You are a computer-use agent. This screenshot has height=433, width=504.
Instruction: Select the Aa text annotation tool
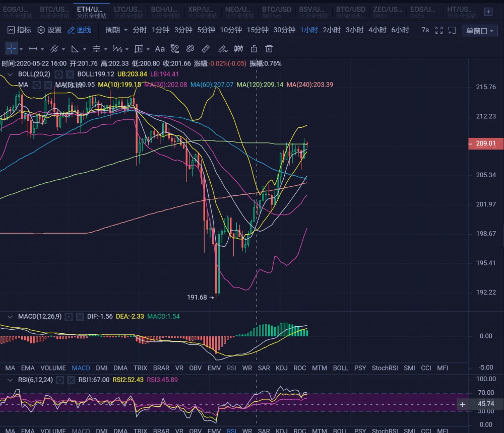[160, 49]
